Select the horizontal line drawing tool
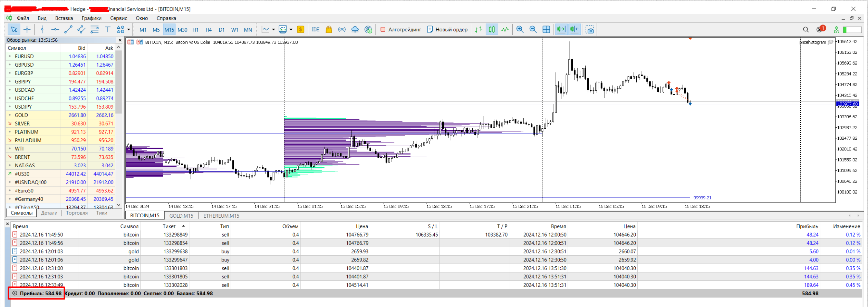 [55, 30]
